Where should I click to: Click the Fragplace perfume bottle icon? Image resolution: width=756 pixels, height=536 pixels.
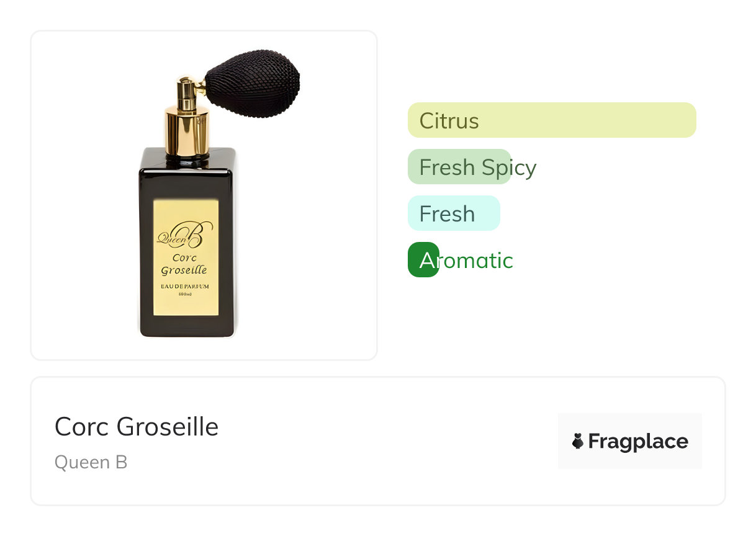point(578,441)
